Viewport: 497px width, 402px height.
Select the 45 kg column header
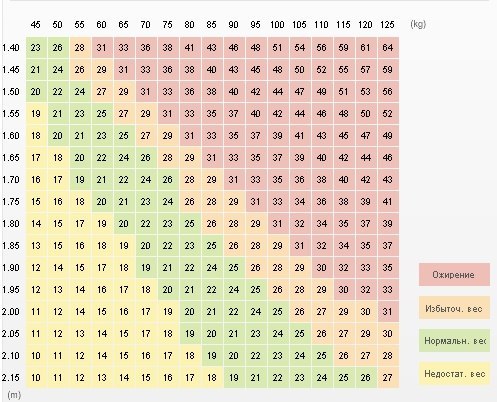tap(35, 25)
